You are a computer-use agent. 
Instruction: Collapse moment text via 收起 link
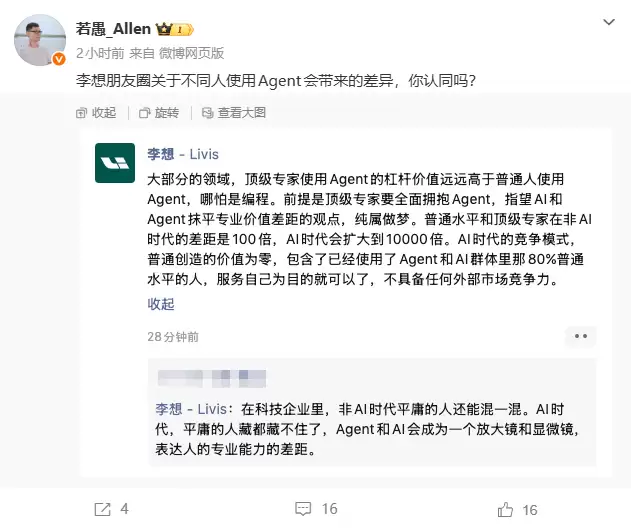pos(161,303)
